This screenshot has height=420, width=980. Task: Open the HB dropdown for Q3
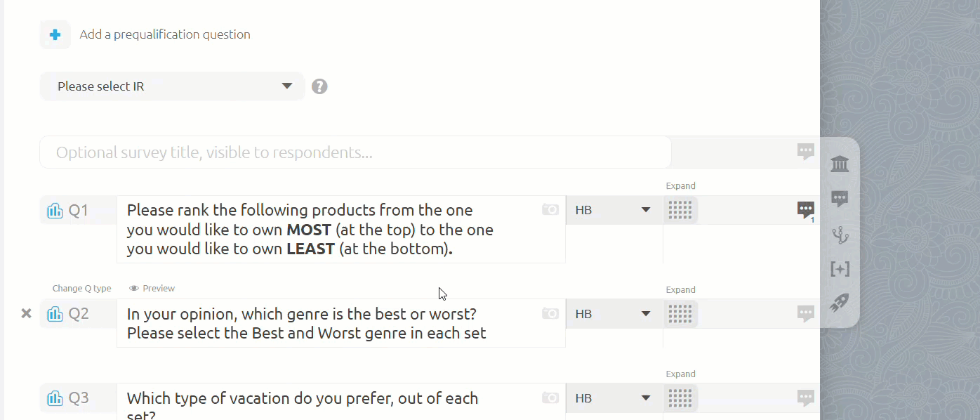pyautogui.click(x=614, y=398)
